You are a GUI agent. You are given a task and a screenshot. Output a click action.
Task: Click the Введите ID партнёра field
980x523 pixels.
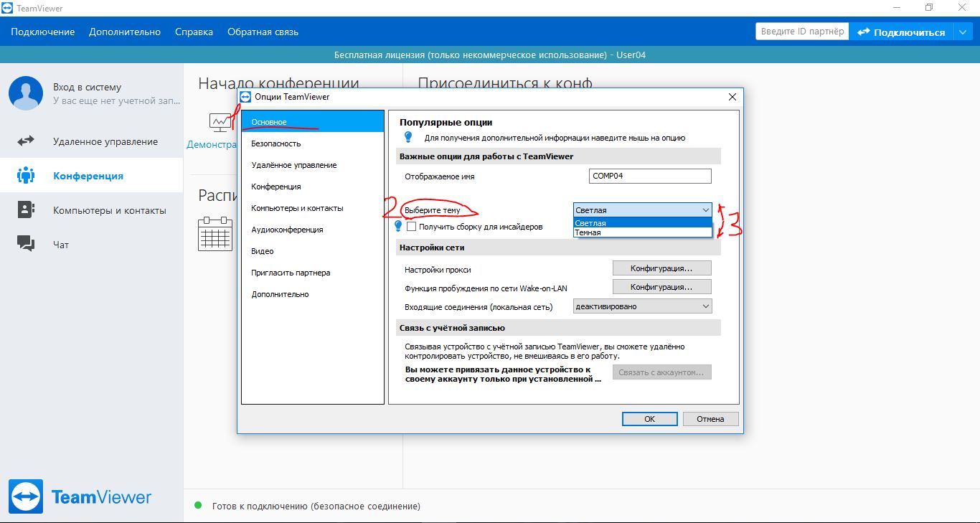click(802, 32)
